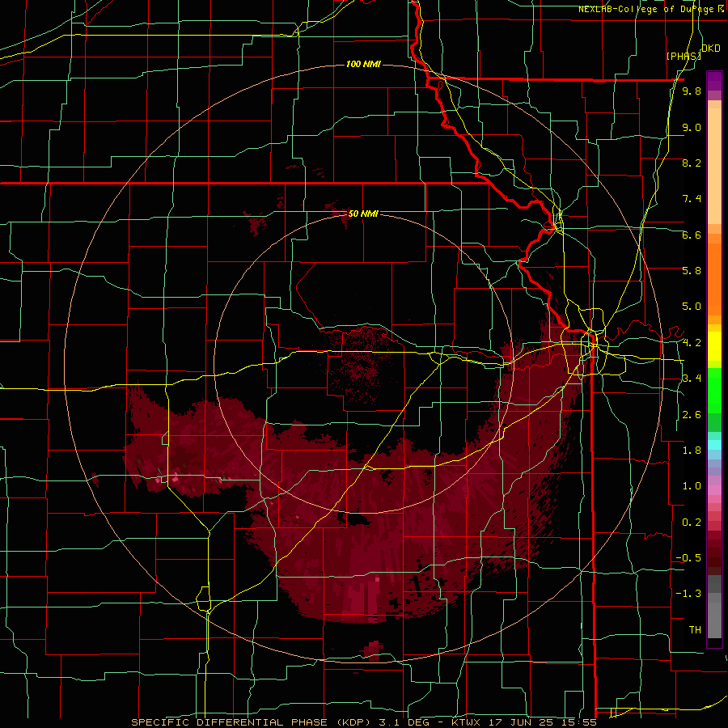Click the DKD label above the legend
The width and height of the screenshot is (728, 728).
(711, 48)
